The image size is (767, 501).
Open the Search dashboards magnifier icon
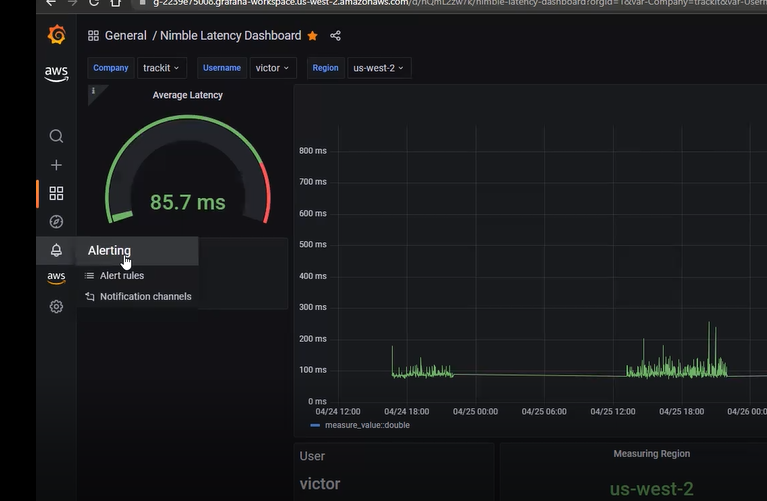click(x=56, y=136)
